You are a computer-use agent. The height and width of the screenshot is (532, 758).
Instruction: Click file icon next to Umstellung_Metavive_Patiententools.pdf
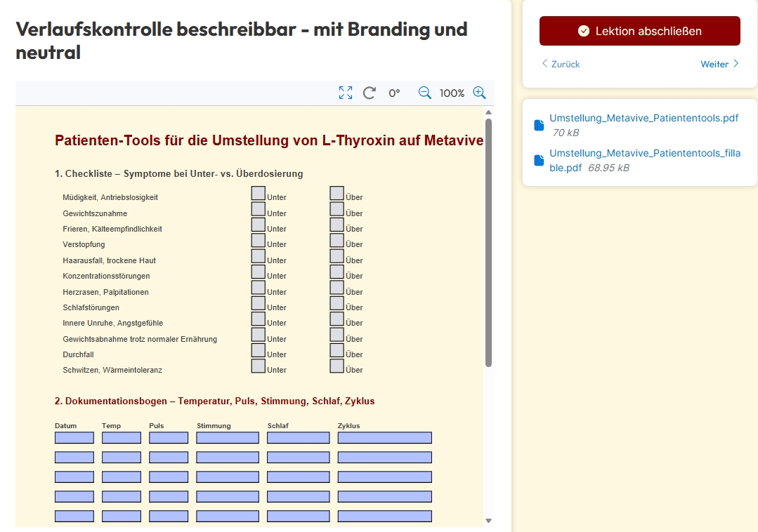tap(539, 125)
